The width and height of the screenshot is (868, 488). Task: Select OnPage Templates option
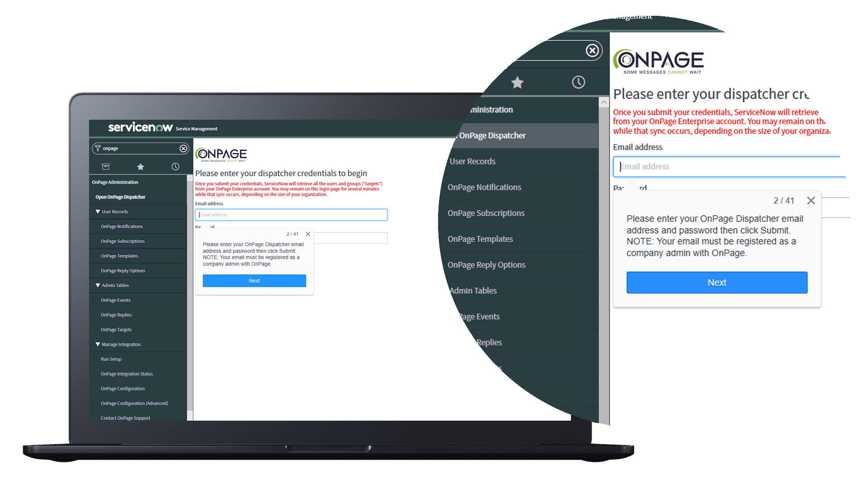(x=118, y=256)
